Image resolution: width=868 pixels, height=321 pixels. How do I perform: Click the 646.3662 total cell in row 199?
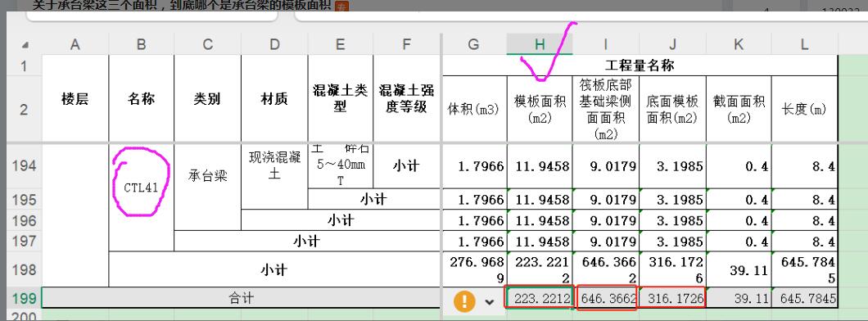607,298
